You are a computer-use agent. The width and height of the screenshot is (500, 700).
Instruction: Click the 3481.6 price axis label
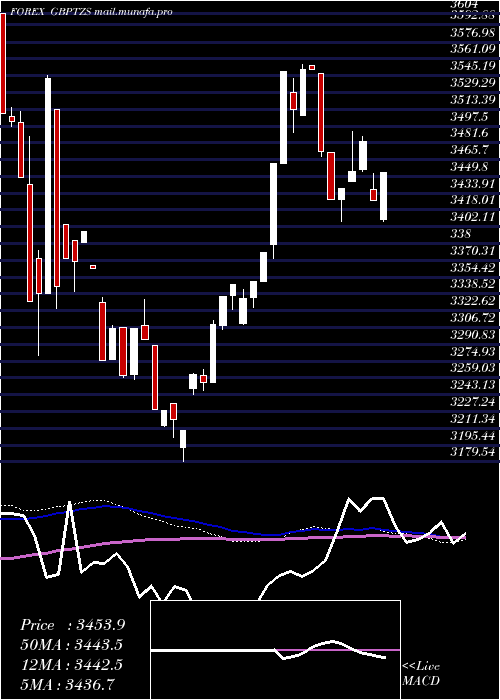tap(469, 133)
